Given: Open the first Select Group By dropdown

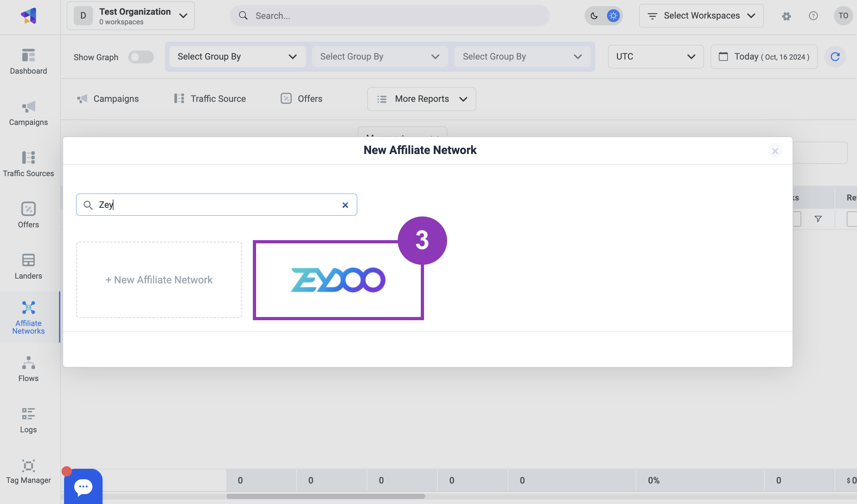Looking at the screenshot, I should [237, 57].
